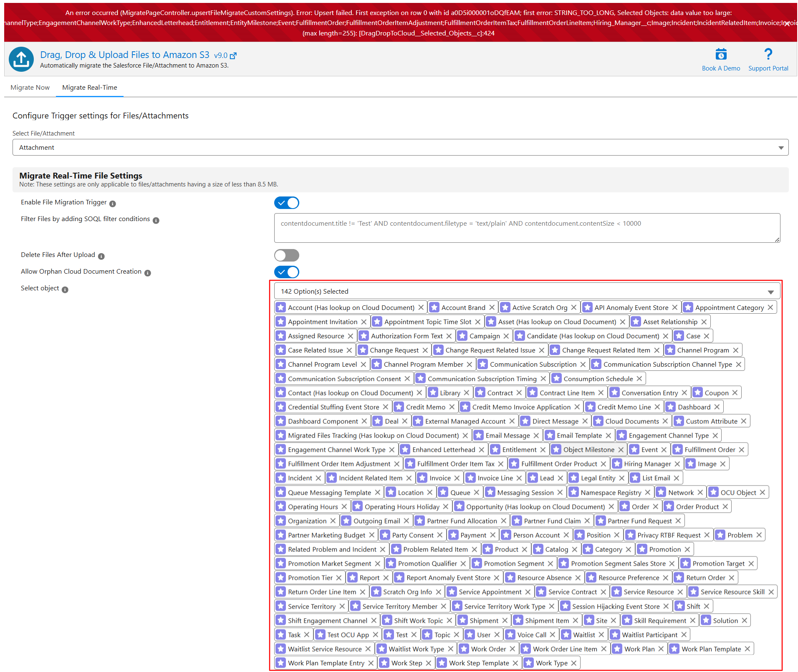
Task: Remove the OCU Object pill
Action: [763, 492]
